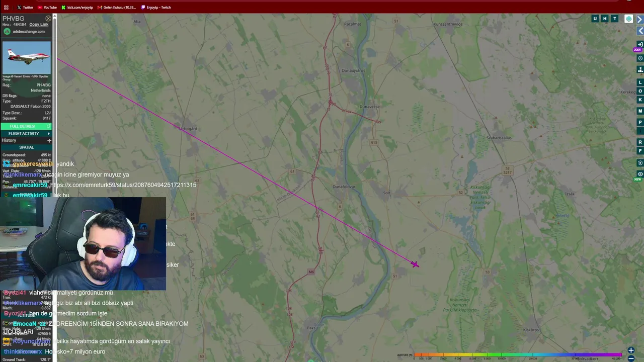644x362 pixels.
Task: Click the Hex code 4841B4
Action: 20,25
